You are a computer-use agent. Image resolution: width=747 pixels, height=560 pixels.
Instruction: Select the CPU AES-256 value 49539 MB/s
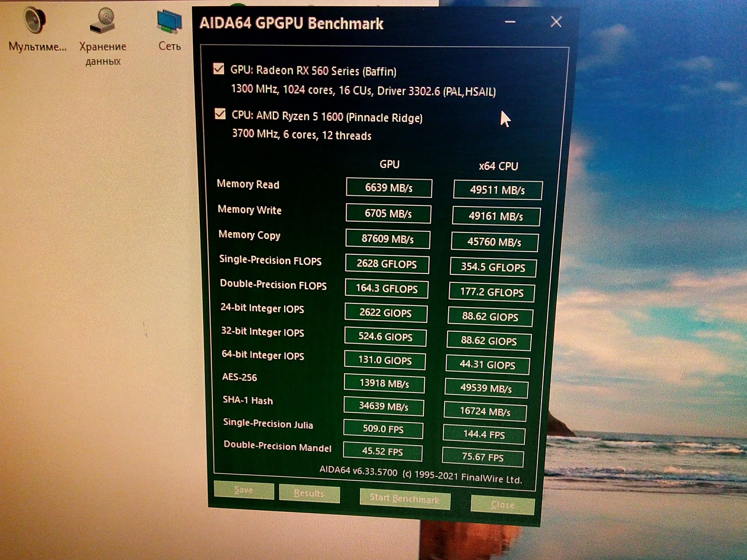486,388
